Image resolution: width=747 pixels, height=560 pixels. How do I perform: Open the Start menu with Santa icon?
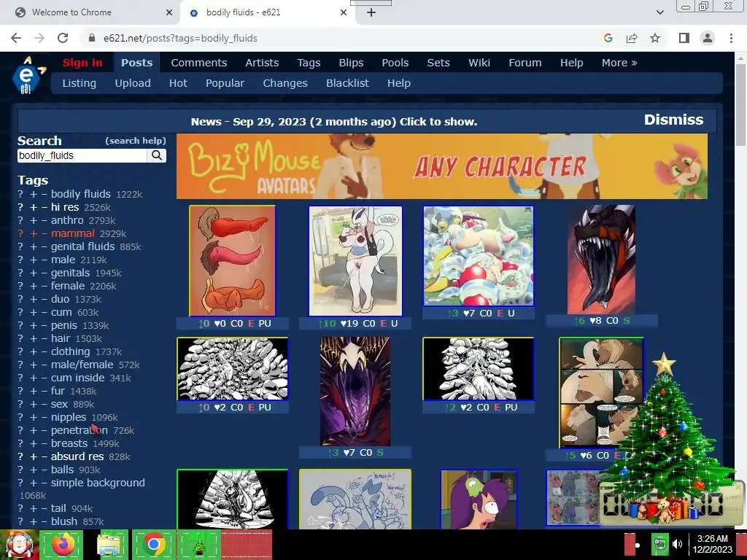pyautogui.click(x=19, y=545)
